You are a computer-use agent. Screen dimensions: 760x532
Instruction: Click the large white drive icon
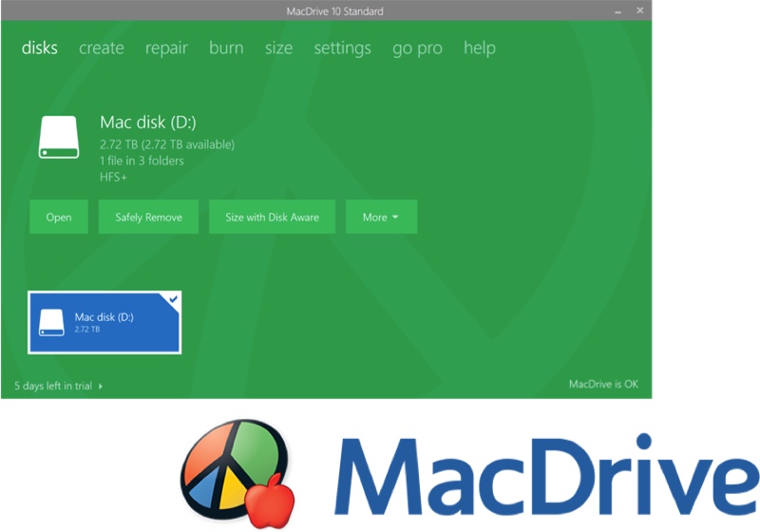(59, 137)
